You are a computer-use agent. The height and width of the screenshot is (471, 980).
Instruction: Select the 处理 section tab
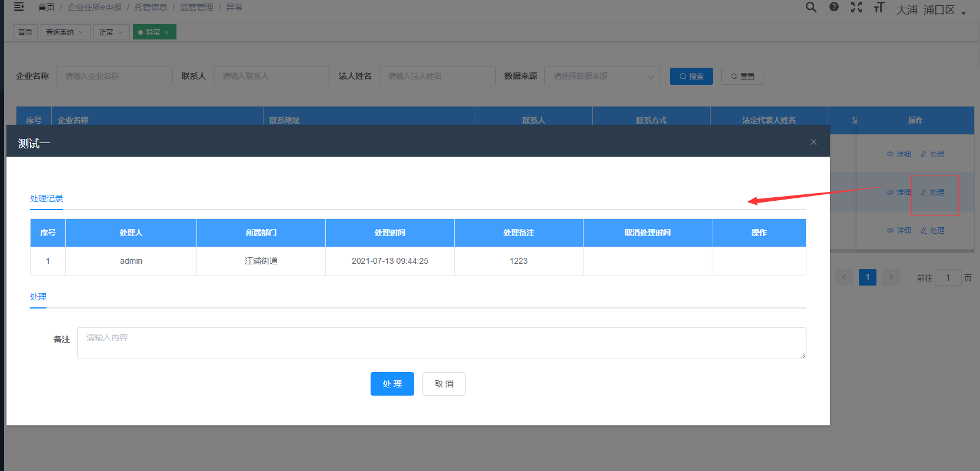tap(38, 297)
